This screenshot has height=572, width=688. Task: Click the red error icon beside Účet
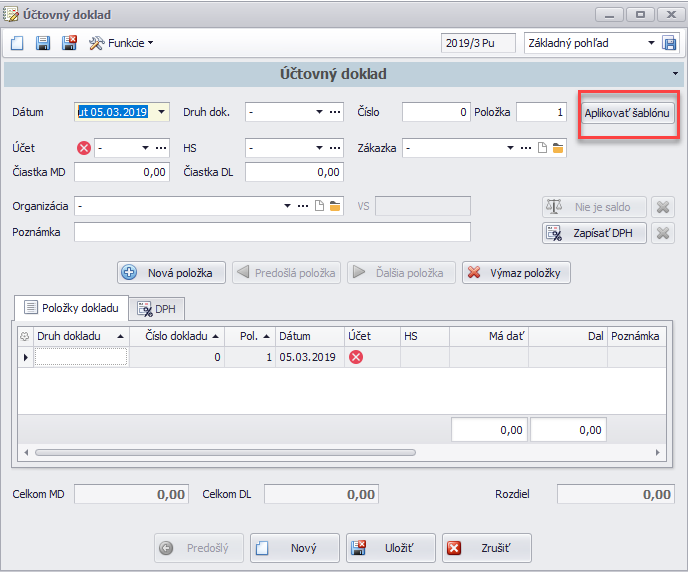pos(84,148)
